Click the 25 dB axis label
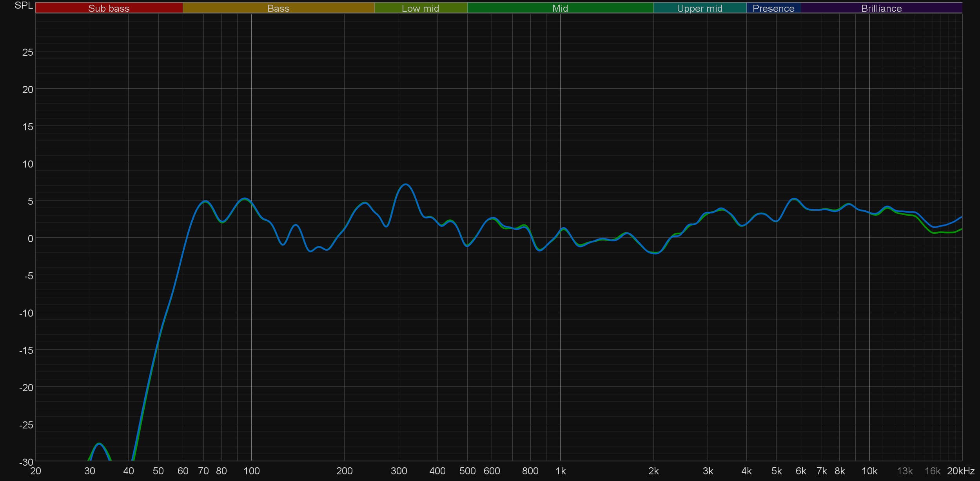980x481 pixels. (27, 52)
